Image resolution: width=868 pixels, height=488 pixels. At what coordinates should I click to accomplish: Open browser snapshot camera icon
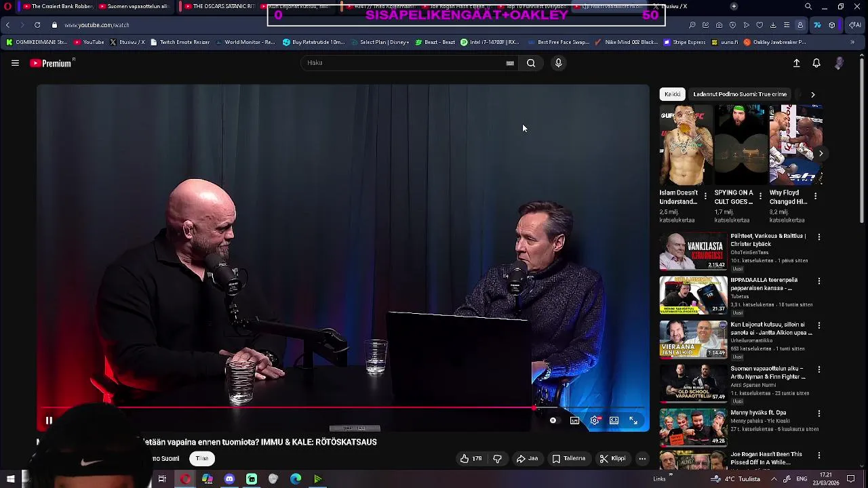pyautogui.click(x=719, y=25)
